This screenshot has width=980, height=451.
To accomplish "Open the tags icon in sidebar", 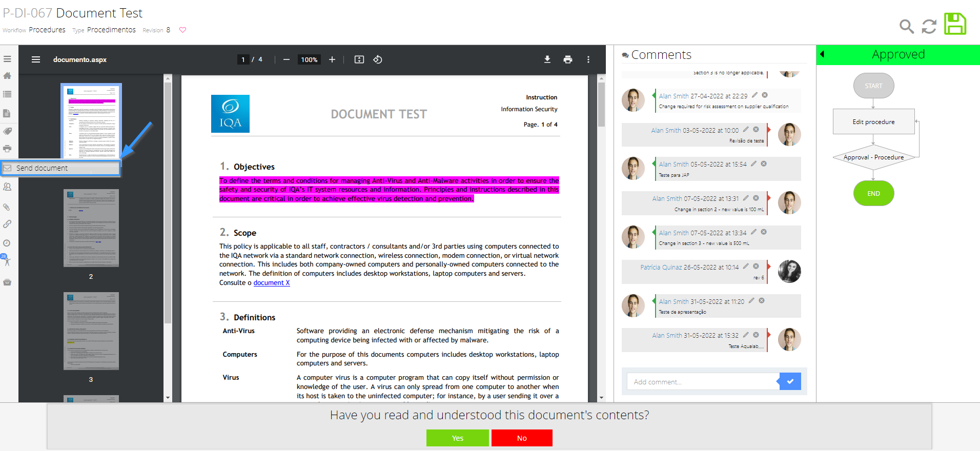I will pyautogui.click(x=7, y=131).
